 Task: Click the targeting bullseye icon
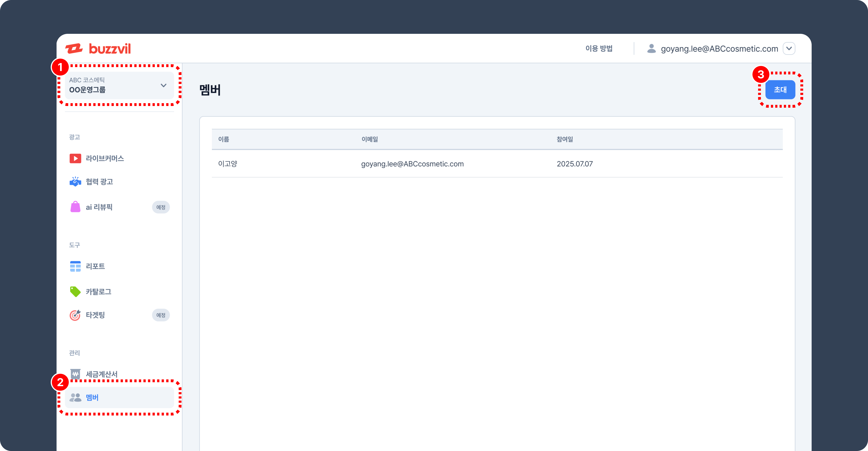tap(75, 315)
